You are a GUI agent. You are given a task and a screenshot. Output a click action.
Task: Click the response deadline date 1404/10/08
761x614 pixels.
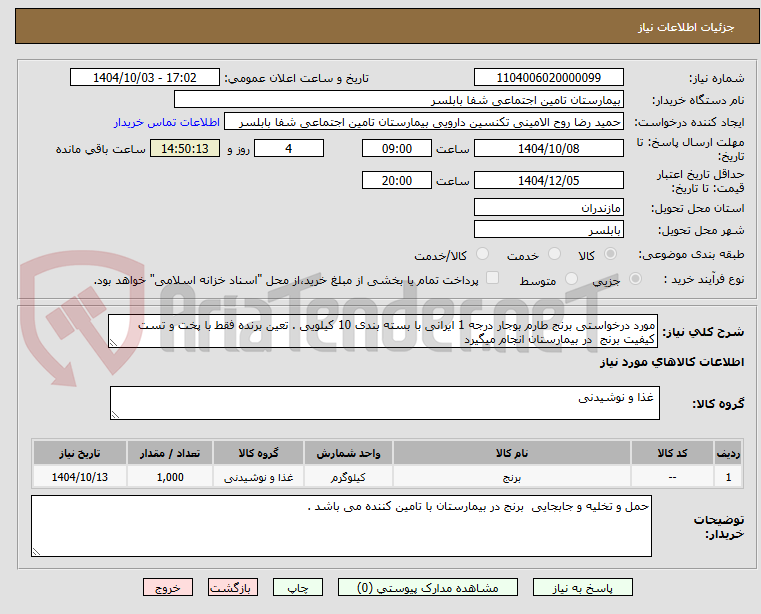pyautogui.click(x=548, y=149)
